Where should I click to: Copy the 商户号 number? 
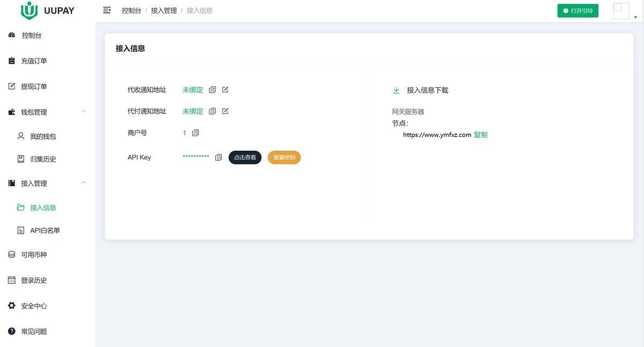click(x=195, y=132)
